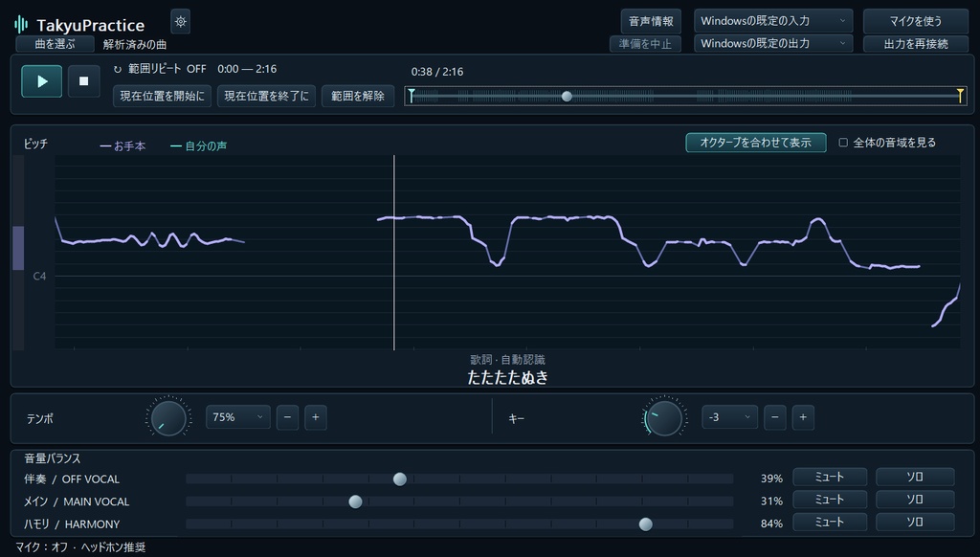Start playback with the play button
The height and width of the screenshot is (557, 980).
coord(42,81)
